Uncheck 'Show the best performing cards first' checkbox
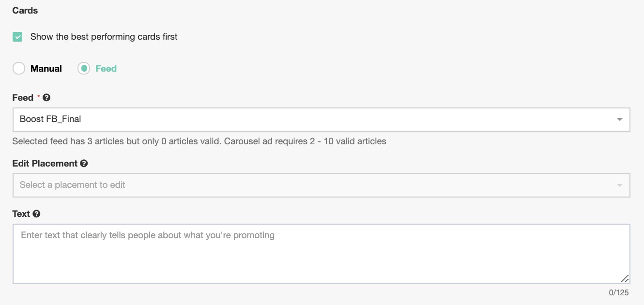 [x=17, y=37]
